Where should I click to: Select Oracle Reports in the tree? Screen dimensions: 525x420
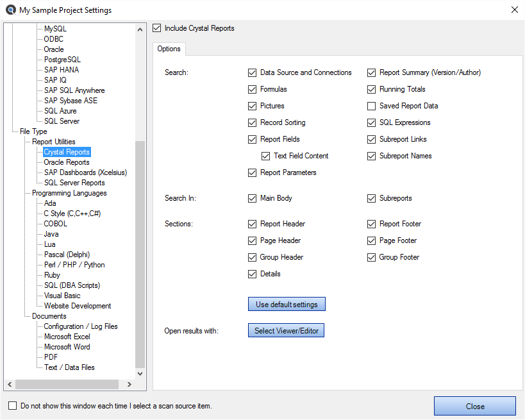[67, 162]
